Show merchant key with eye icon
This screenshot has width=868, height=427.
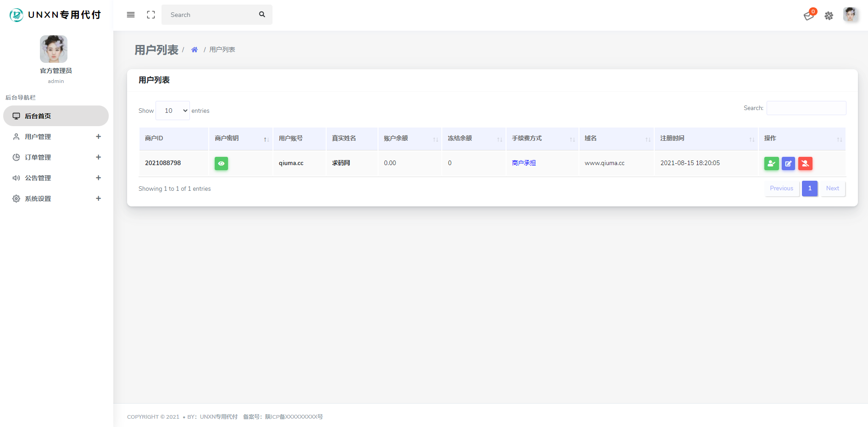tap(221, 163)
